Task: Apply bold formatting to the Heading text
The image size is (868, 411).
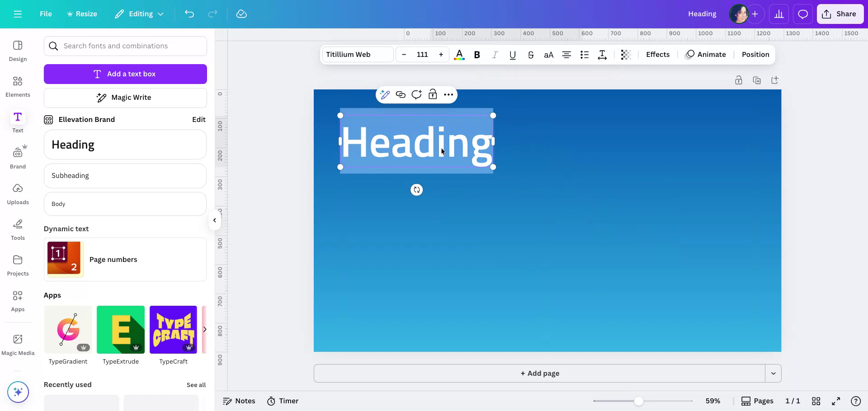Action: (x=476, y=54)
